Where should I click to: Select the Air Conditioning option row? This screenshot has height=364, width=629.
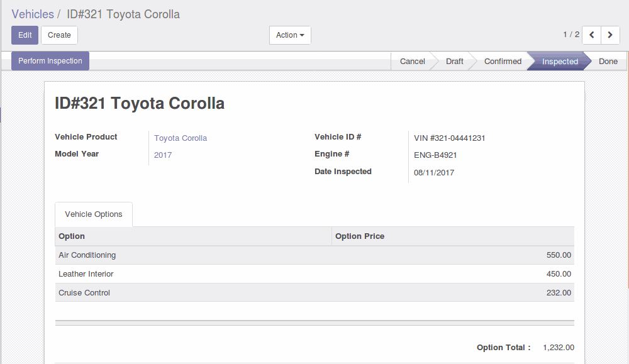(314, 255)
